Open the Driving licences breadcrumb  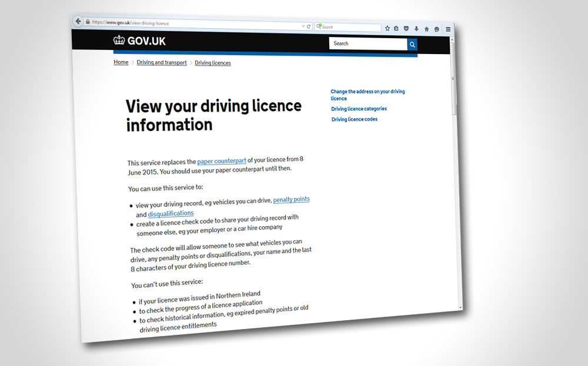213,63
